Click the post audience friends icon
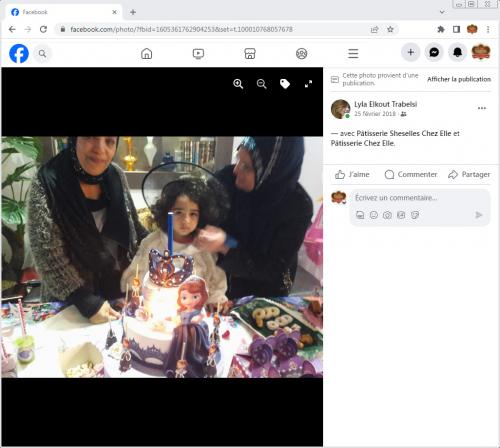Image resolution: width=500 pixels, height=448 pixels. pyautogui.click(x=404, y=114)
